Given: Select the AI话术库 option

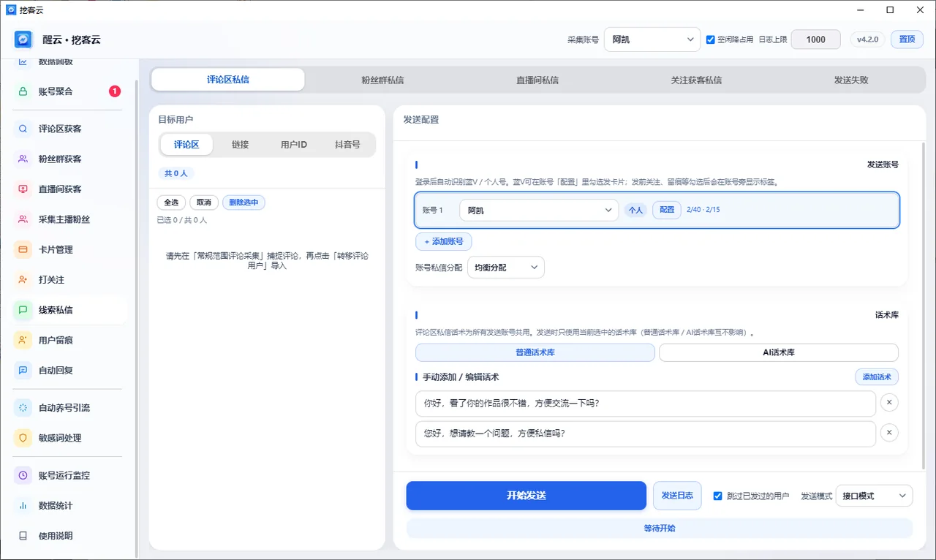Looking at the screenshot, I should click(x=779, y=352).
